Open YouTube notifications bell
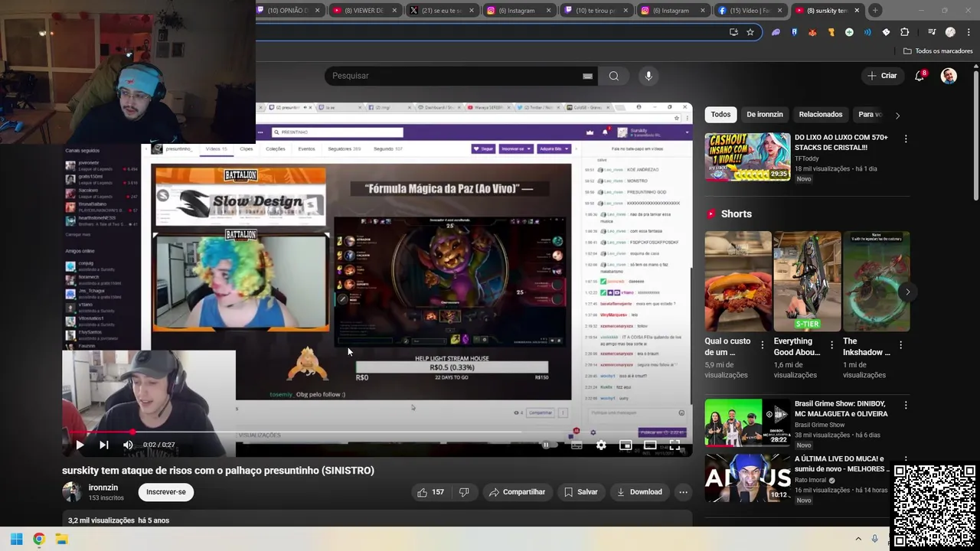980x551 pixels. click(x=920, y=76)
